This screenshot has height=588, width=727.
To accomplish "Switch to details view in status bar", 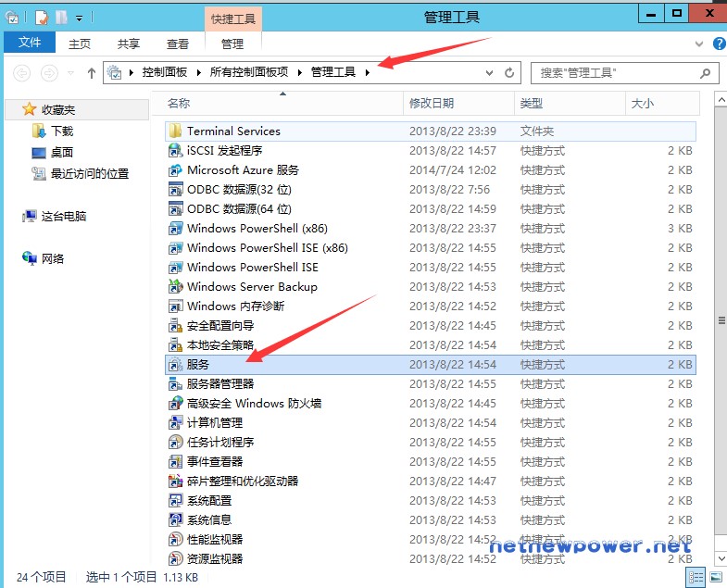I will 694,577.
